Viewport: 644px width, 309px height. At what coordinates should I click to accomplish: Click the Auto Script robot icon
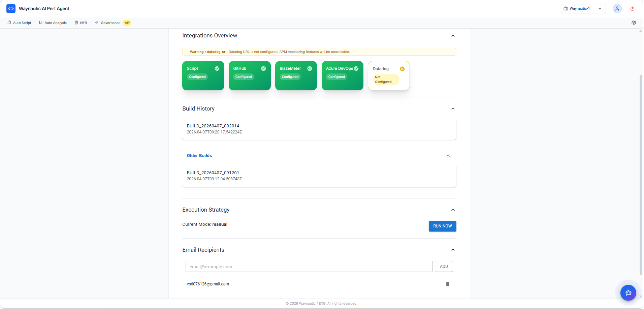(x=9, y=23)
